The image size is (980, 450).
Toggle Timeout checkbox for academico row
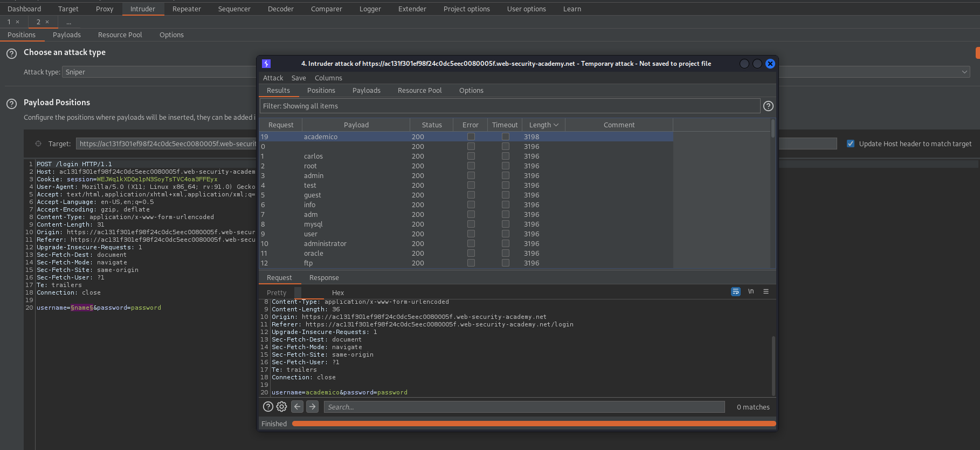point(506,137)
